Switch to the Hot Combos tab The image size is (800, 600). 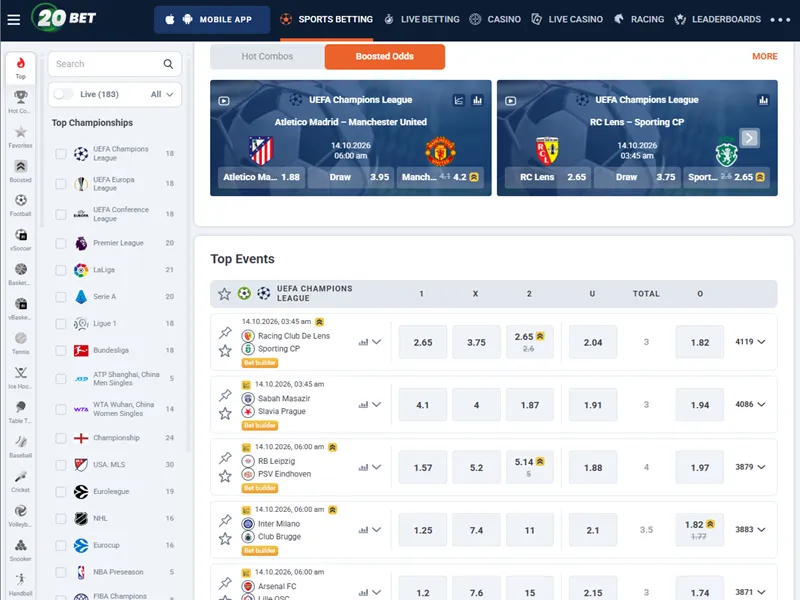[x=267, y=57]
